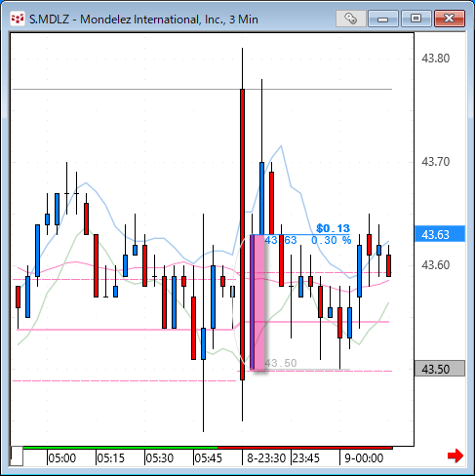This screenshot has height=476, width=475.
Task: Select the pink shaded measurement box
Action: point(258,302)
